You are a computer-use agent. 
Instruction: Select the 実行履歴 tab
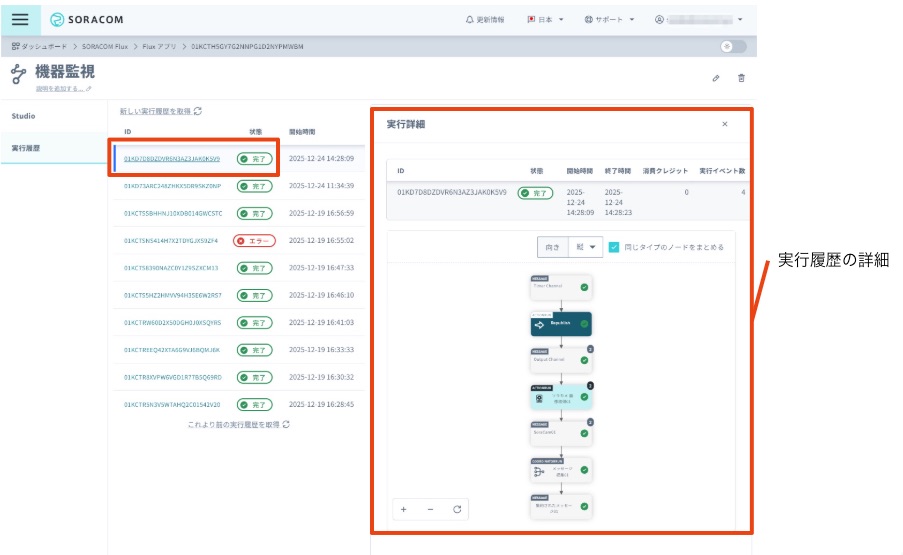[26, 148]
